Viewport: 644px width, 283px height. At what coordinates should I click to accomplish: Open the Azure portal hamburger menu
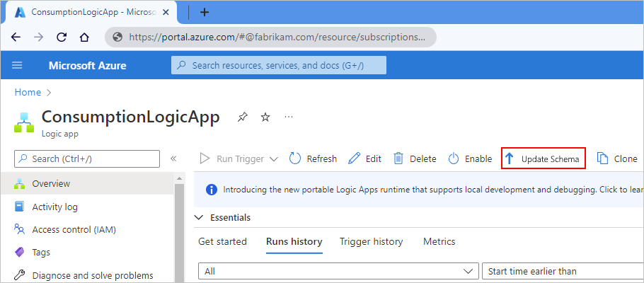[x=18, y=65]
